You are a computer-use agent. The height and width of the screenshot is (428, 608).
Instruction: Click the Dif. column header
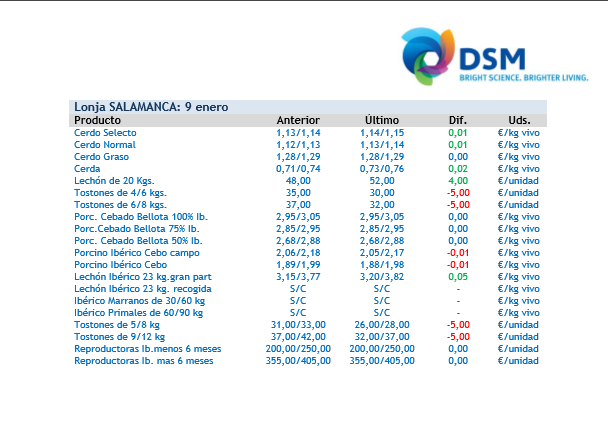click(x=458, y=120)
